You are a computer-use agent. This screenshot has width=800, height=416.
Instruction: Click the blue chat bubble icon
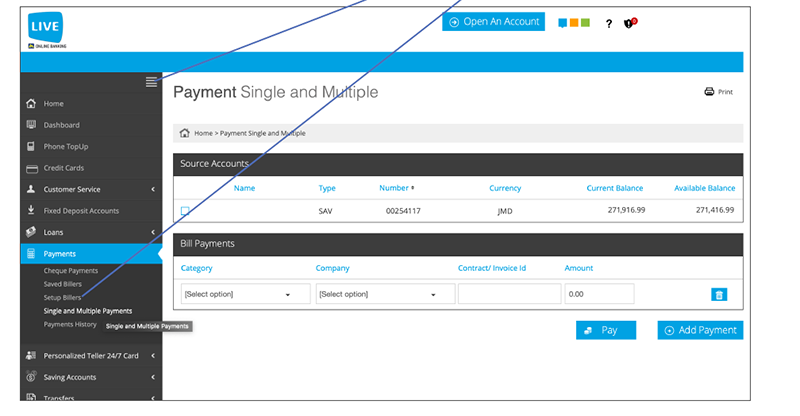pos(562,23)
